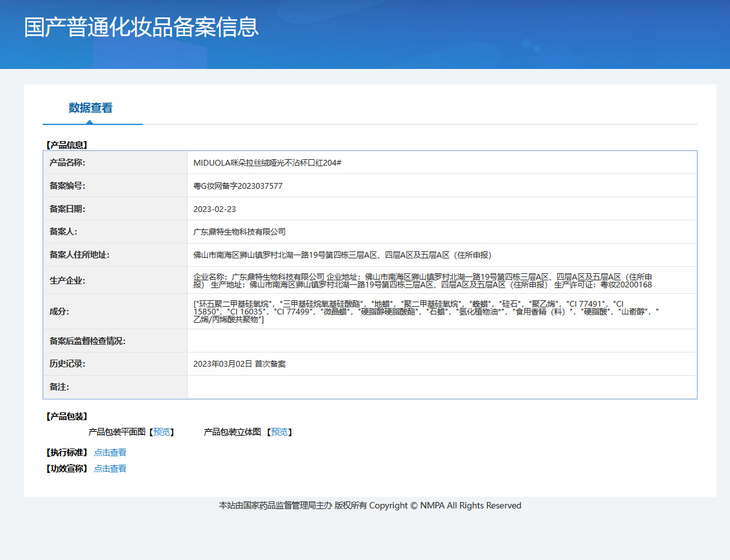The image size is (730, 560).
Task: Click the 备注 row label
Action: [59, 387]
